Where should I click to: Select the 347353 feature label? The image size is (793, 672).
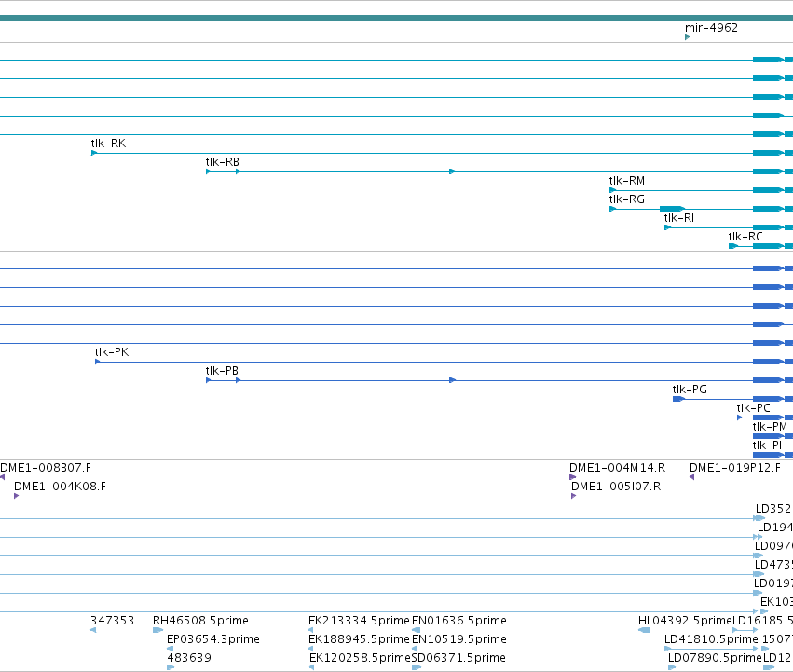(112, 621)
